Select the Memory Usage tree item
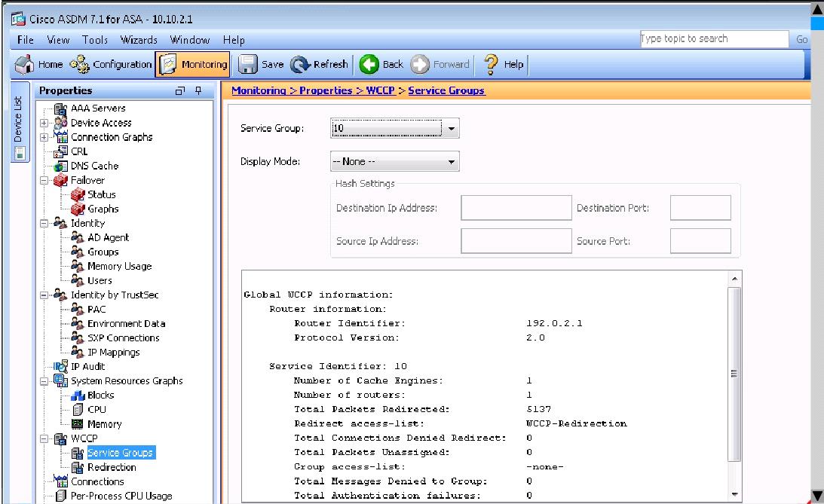824x504 pixels. 119,266
